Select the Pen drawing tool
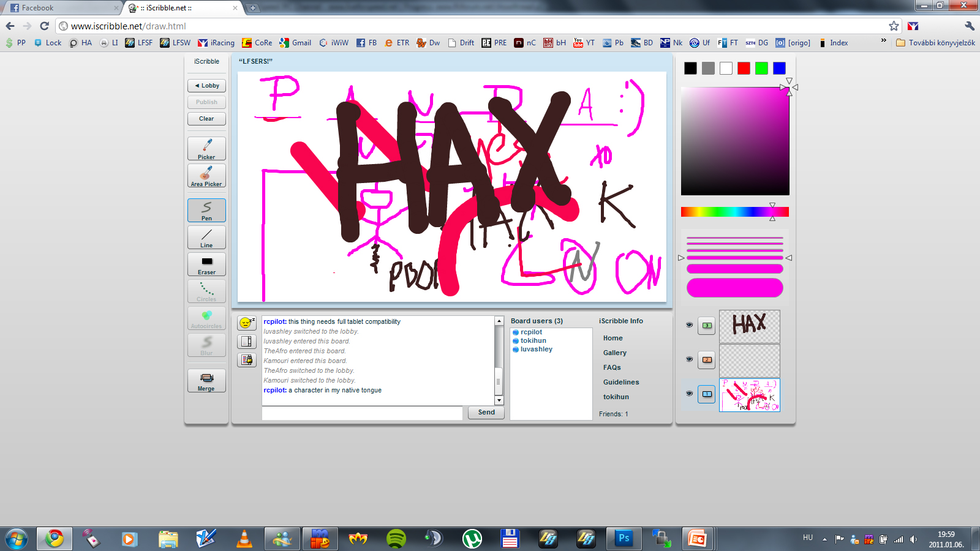This screenshot has height=551, width=980. pos(206,210)
